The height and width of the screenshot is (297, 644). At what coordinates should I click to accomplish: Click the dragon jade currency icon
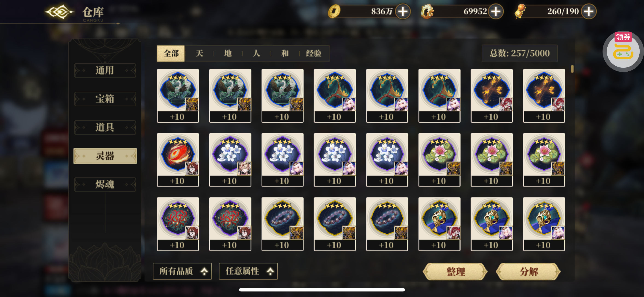click(427, 12)
